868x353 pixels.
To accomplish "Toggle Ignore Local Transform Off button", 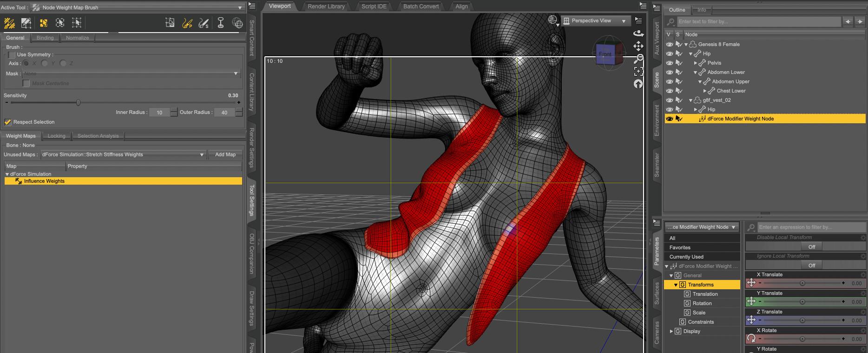I will pos(812,265).
